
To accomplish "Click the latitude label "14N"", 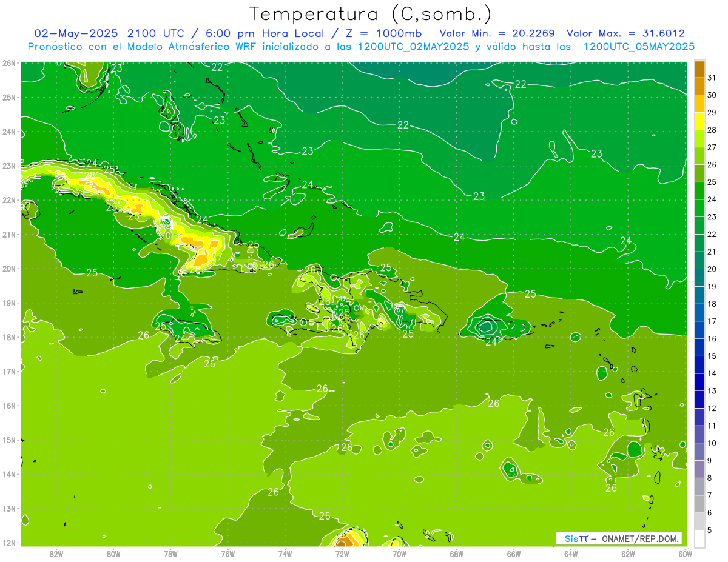I will pos(9,474).
